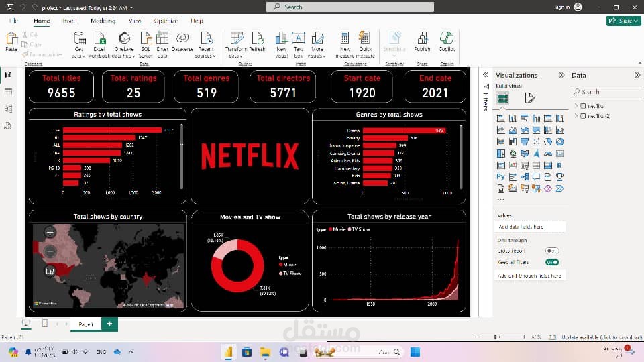Get more visuals via ellipsis
The width and height of the screenshot is (644, 362).
tap(500, 200)
